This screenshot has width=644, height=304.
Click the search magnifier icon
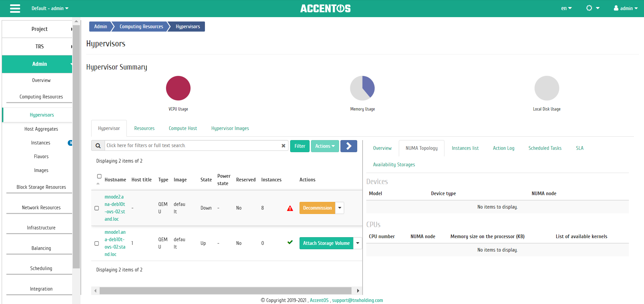(98, 146)
